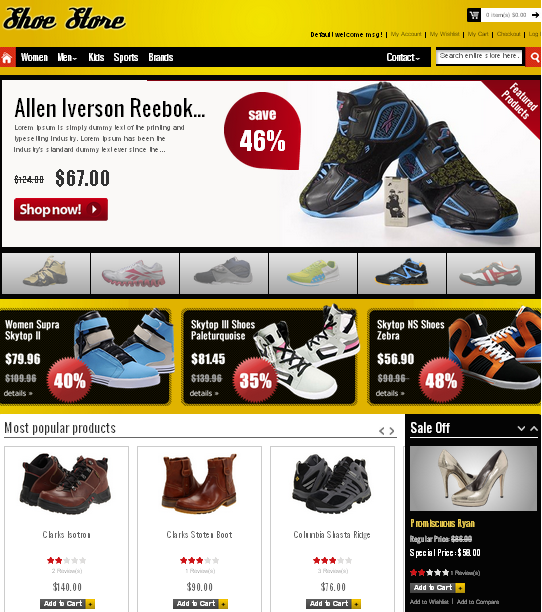Select the yellow-green sneaker thumbnail
Image resolution: width=542 pixels, height=612 pixels.
coord(313,273)
